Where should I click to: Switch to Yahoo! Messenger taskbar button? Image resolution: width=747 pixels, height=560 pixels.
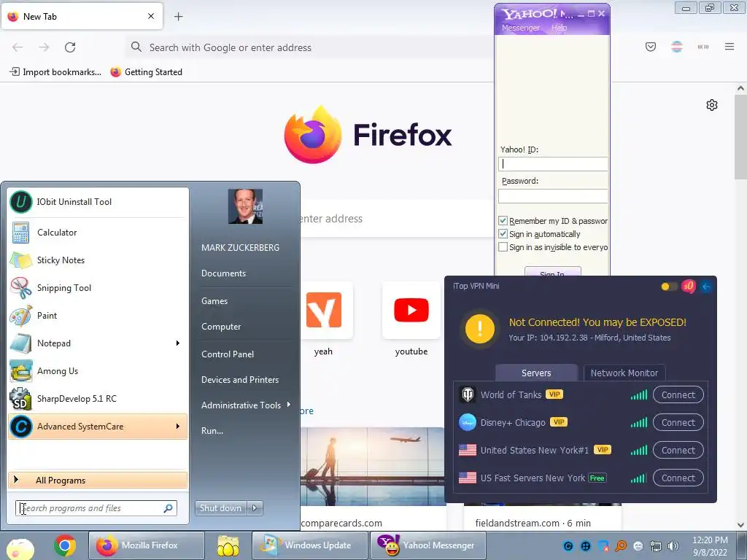pos(427,545)
